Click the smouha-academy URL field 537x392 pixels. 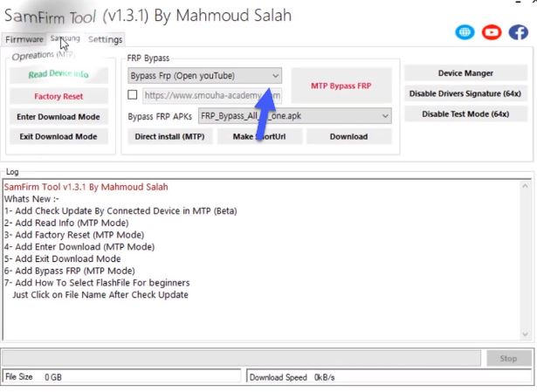(212, 95)
